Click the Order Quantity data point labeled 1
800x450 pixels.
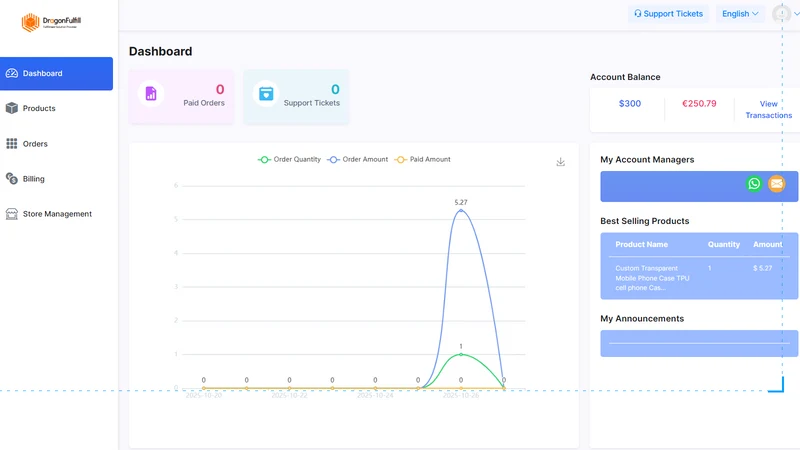(x=461, y=354)
